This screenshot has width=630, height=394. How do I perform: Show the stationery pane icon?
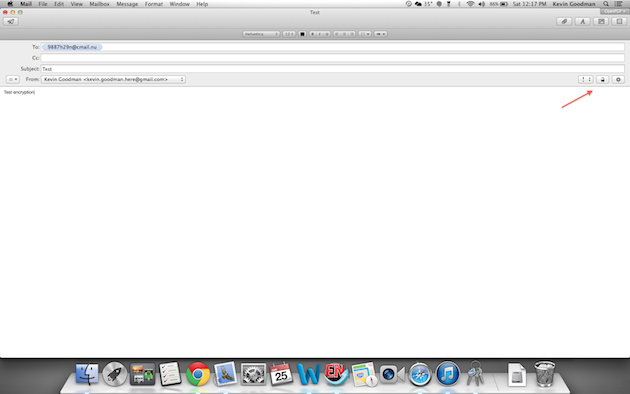coord(619,21)
